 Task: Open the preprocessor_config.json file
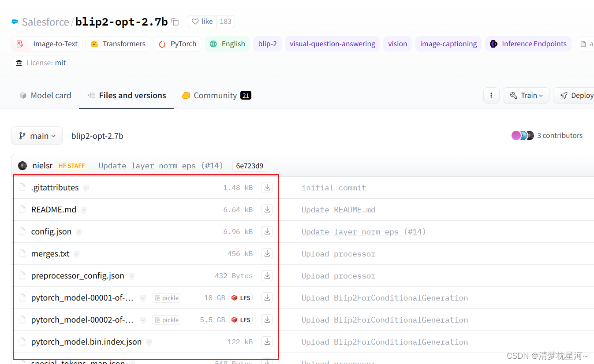coord(78,275)
